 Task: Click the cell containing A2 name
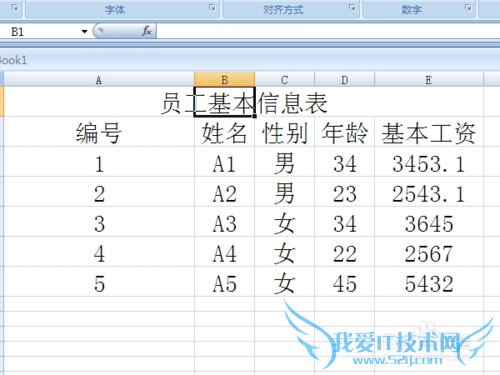click(225, 192)
